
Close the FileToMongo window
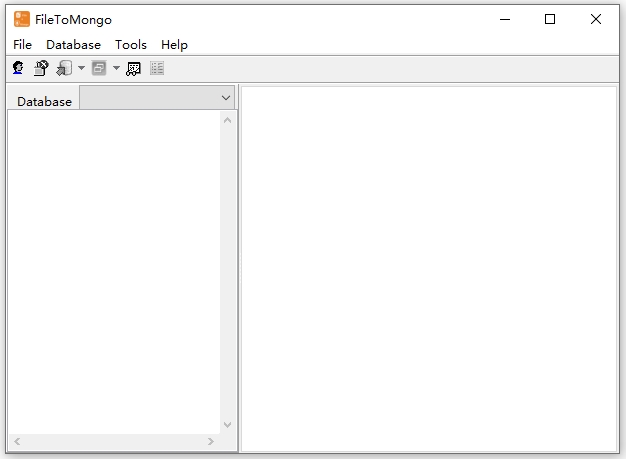pos(596,19)
